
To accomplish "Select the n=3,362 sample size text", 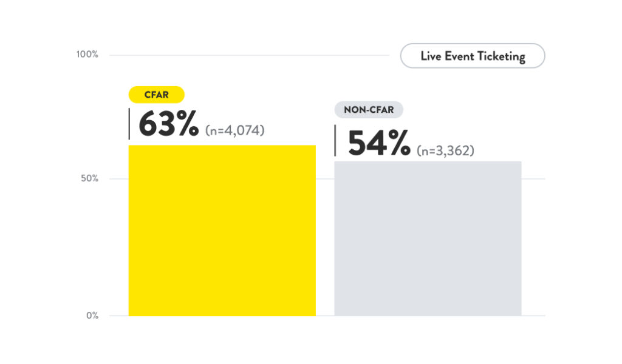I will [445, 150].
